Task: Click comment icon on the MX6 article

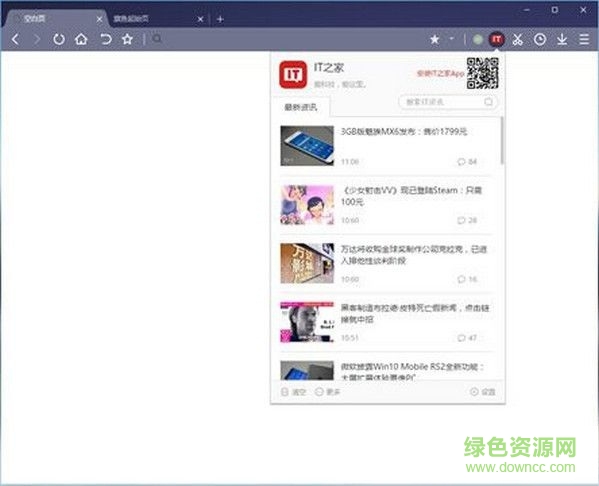Action: pos(461,162)
